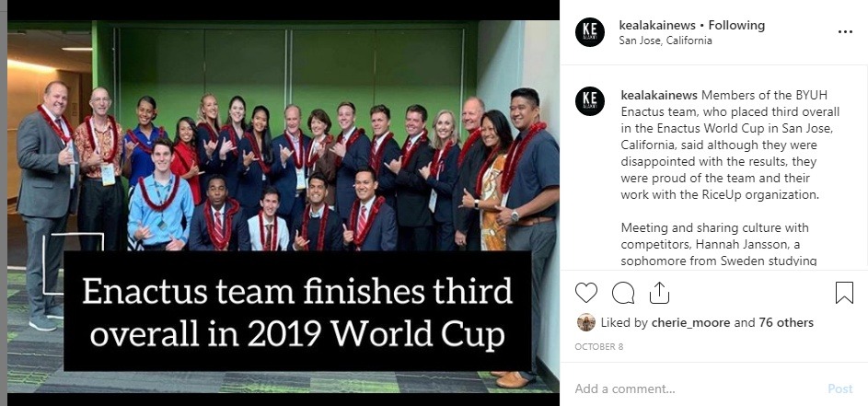Toggle the Following button
Screen dimensions: 868x406
[737, 25]
